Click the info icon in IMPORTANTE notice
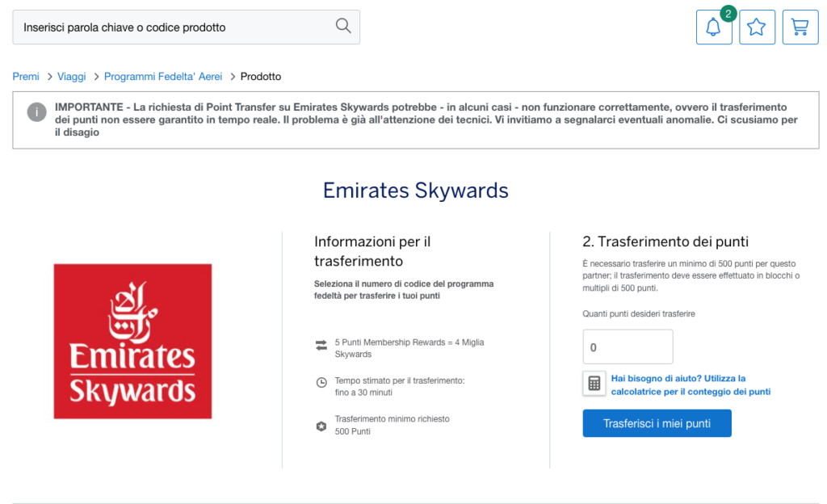This screenshot has height=504, width=827. [x=37, y=111]
